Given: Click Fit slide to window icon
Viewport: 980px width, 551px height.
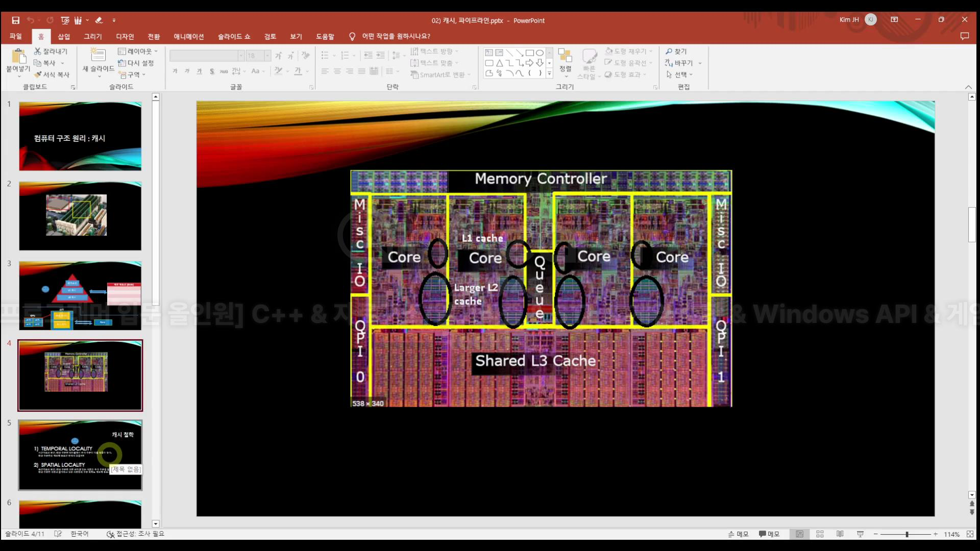Looking at the screenshot, I should click(970, 534).
